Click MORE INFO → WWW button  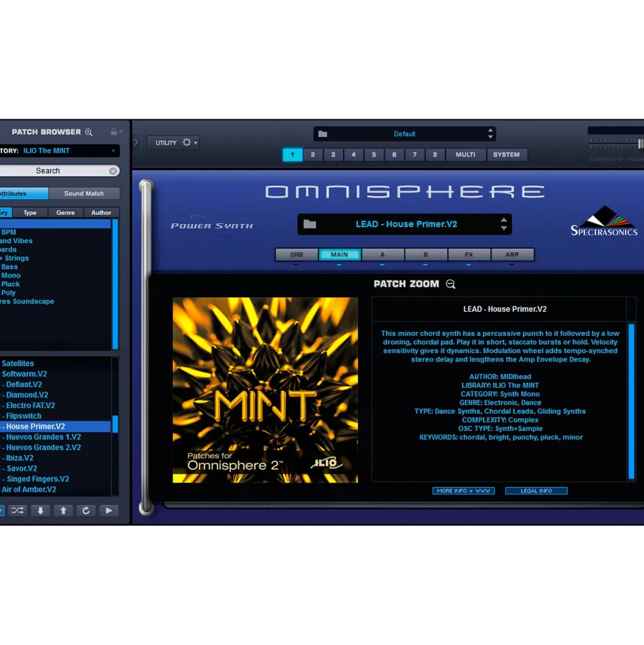click(x=463, y=490)
